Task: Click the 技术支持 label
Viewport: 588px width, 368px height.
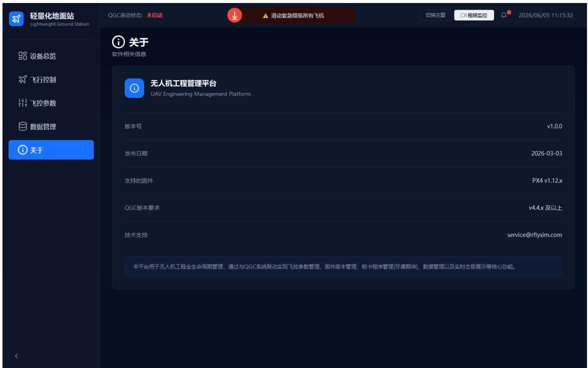Action: click(136, 235)
